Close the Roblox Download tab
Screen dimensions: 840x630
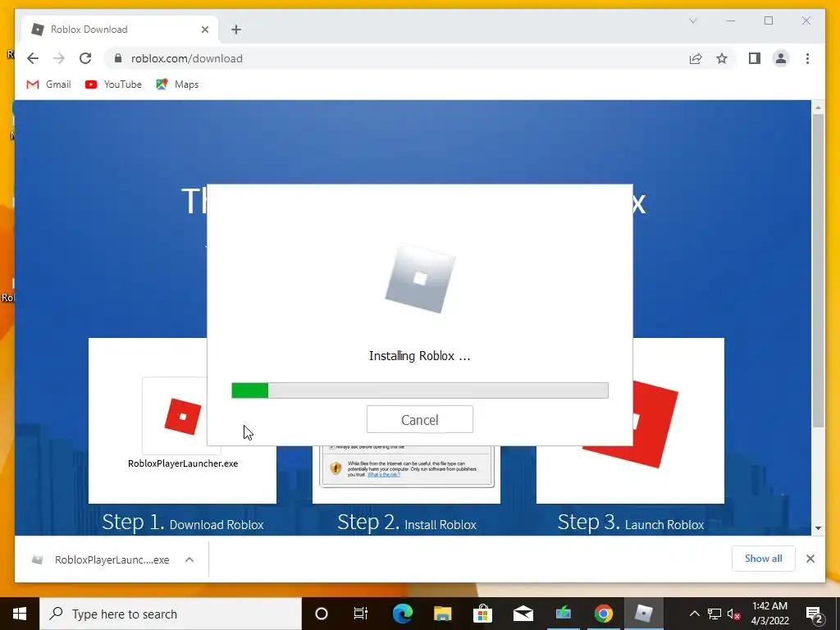[x=204, y=30]
